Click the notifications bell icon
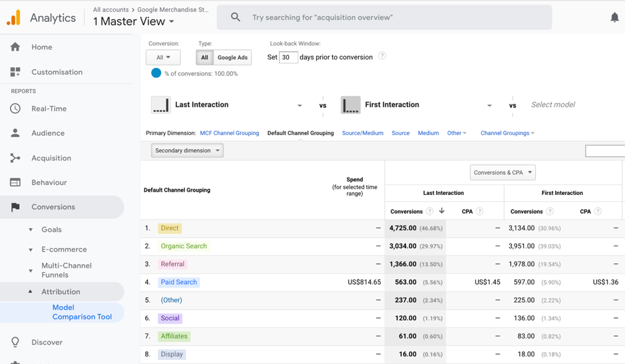The image size is (625, 364). (x=614, y=17)
